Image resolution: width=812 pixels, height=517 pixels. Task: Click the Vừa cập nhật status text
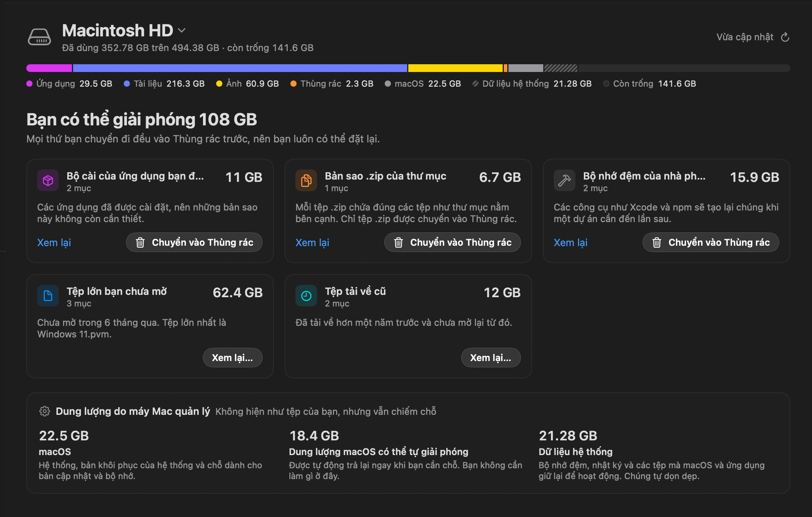(745, 37)
